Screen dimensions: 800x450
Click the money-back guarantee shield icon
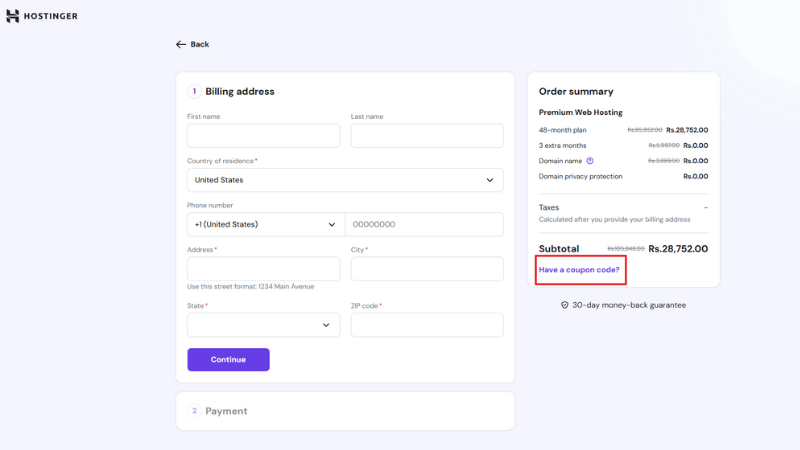tap(564, 305)
